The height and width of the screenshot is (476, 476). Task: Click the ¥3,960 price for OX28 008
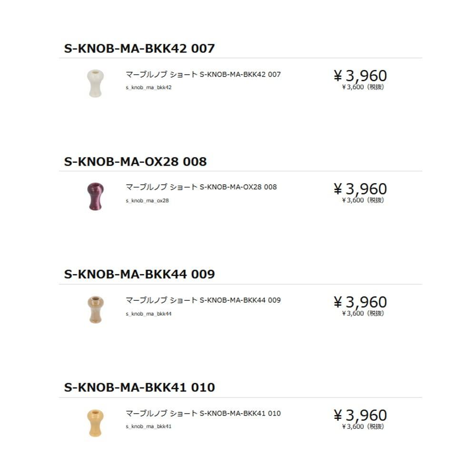coord(360,188)
